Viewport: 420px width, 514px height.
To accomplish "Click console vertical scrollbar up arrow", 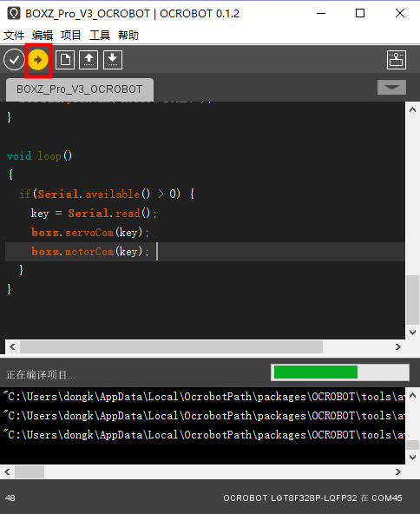I will tap(412, 395).
